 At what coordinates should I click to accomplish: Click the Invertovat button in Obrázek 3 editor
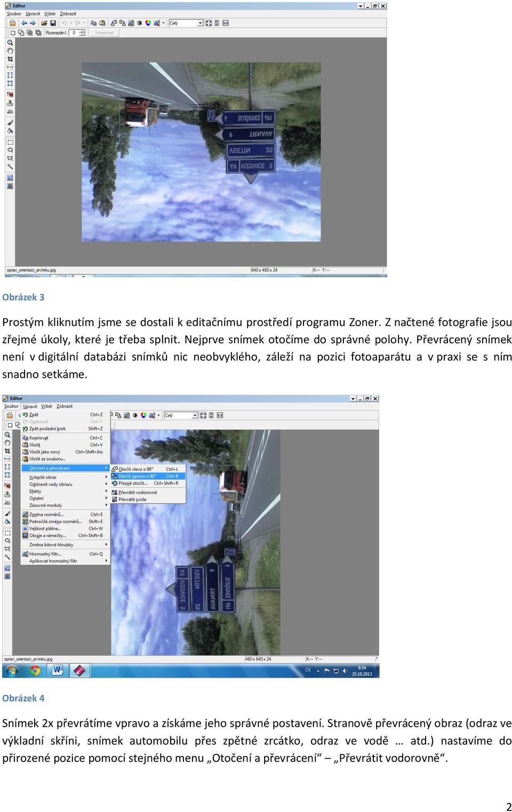pyautogui.click(x=105, y=33)
